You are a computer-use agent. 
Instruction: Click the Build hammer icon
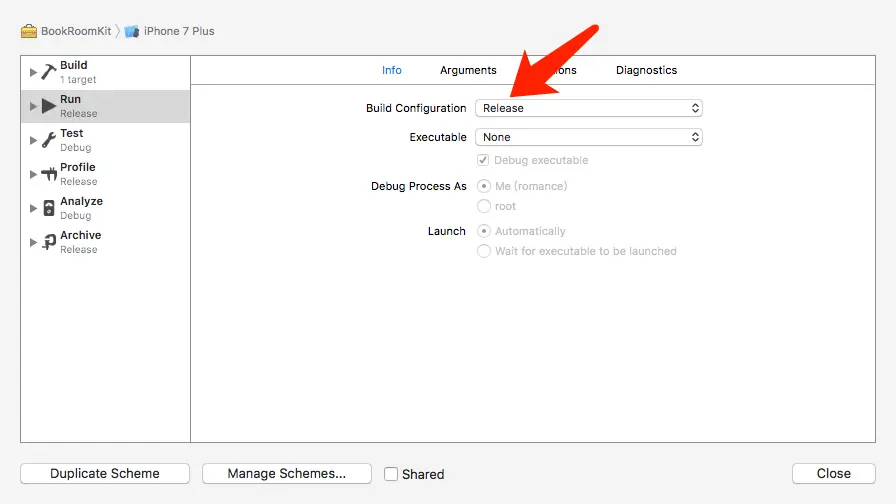pos(49,72)
